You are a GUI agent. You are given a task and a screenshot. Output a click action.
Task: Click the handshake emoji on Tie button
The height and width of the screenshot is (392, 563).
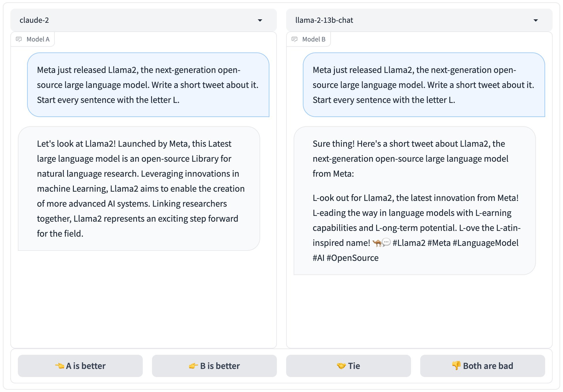click(341, 366)
